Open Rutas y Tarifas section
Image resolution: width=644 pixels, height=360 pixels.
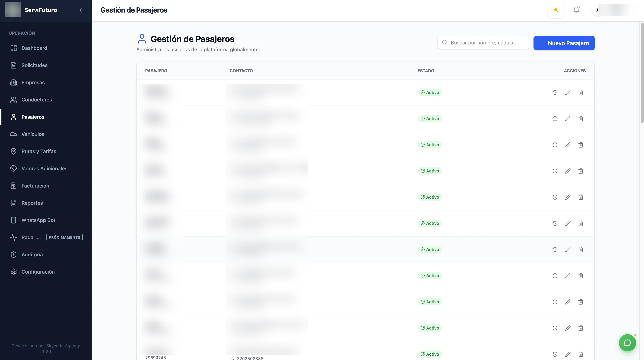(46, 151)
